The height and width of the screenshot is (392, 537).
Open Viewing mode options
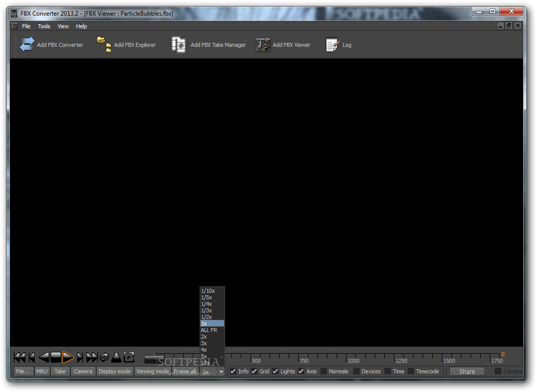point(153,371)
